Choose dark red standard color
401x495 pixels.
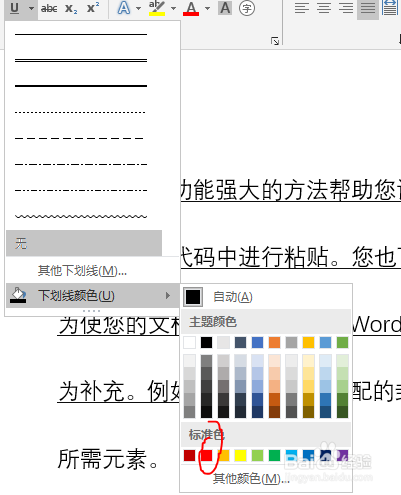pos(190,455)
